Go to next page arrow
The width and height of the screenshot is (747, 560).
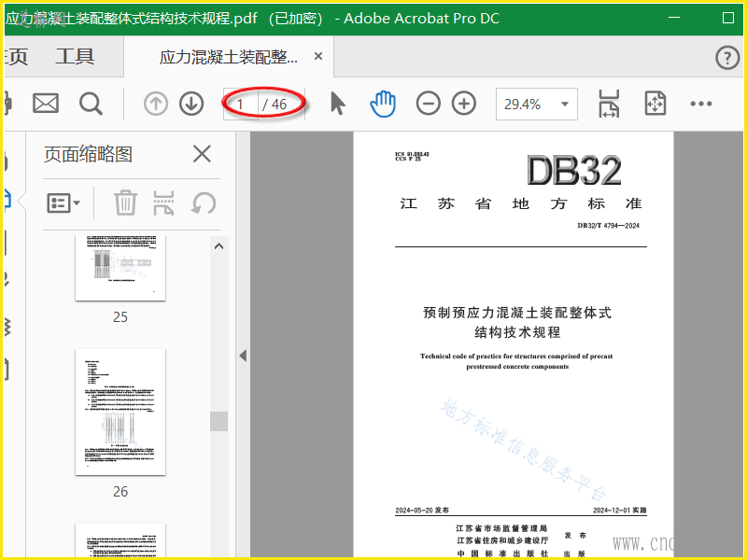point(191,104)
